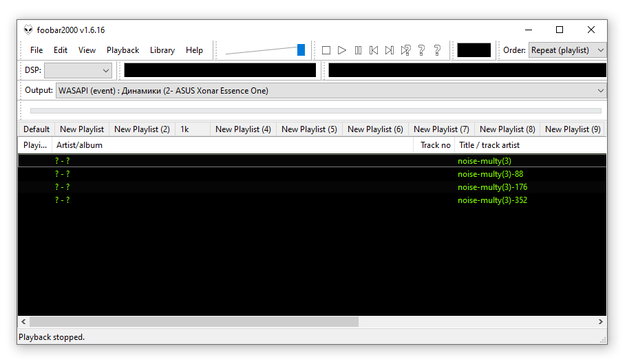The width and height of the screenshot is (627, 364).
Task: Switch to the Default playlist tab
Action: 36,129
